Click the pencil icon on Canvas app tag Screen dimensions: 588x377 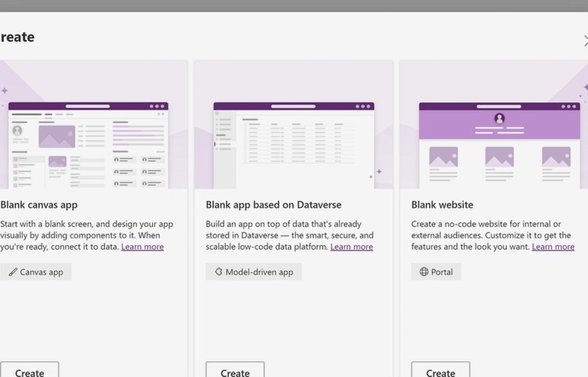[13, 271]
